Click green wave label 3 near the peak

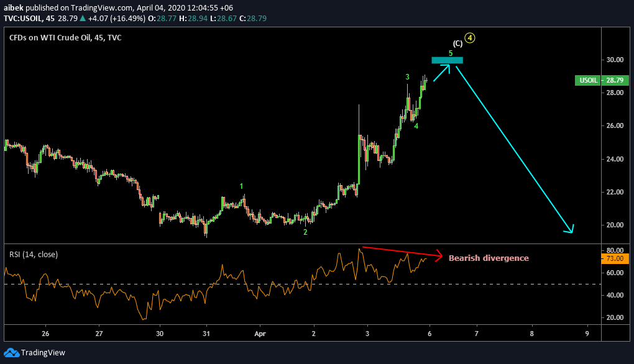click(x=408, y=77)
